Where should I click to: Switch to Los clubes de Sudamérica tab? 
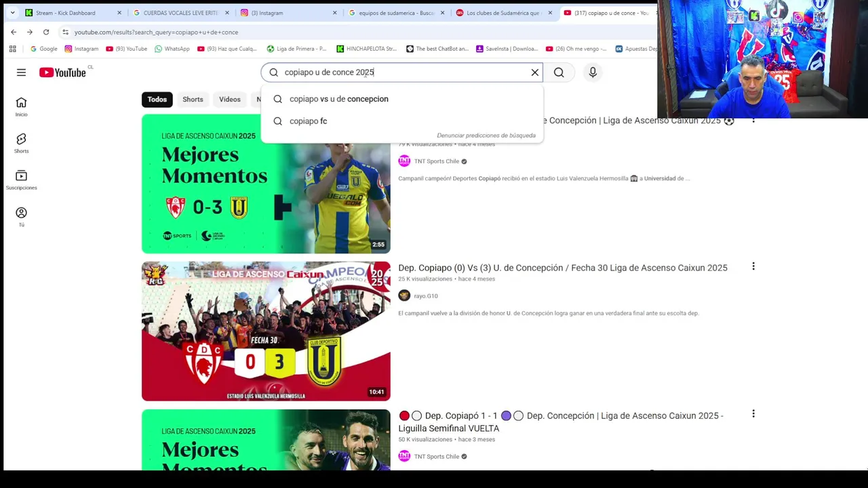[x=504, y=13]
